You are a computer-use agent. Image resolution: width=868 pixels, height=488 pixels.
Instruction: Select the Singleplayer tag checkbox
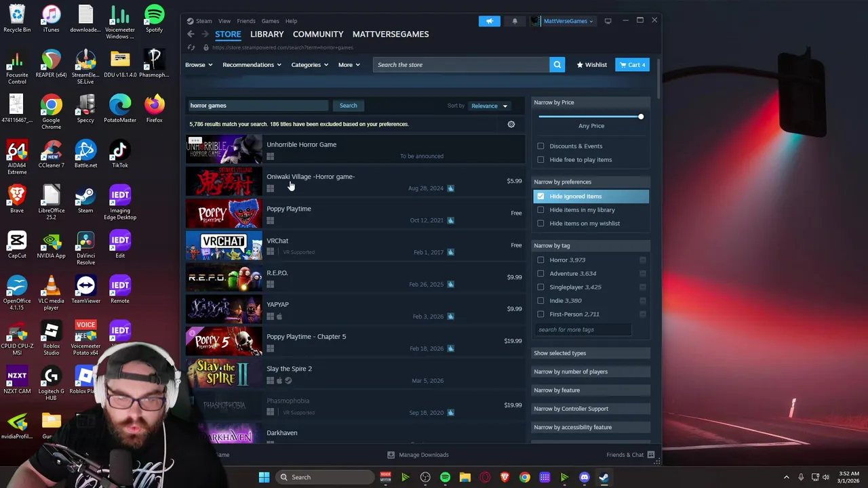pos(540,287)
